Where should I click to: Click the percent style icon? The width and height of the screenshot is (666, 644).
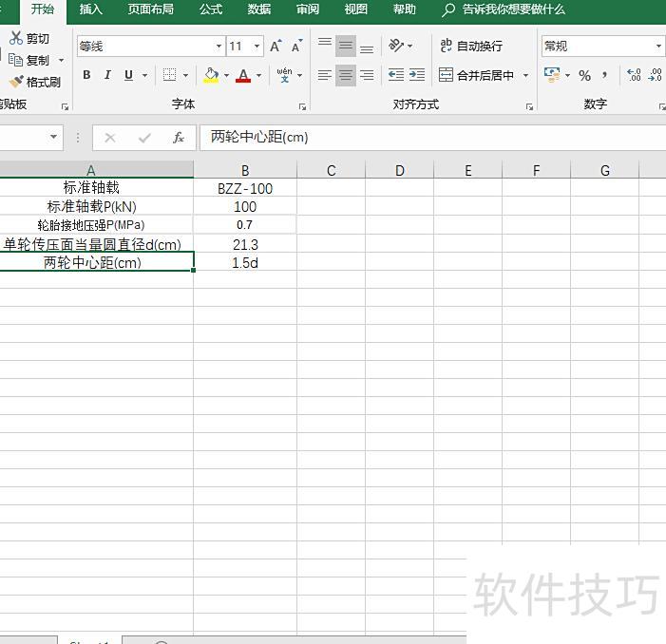(x=584, y=75)
